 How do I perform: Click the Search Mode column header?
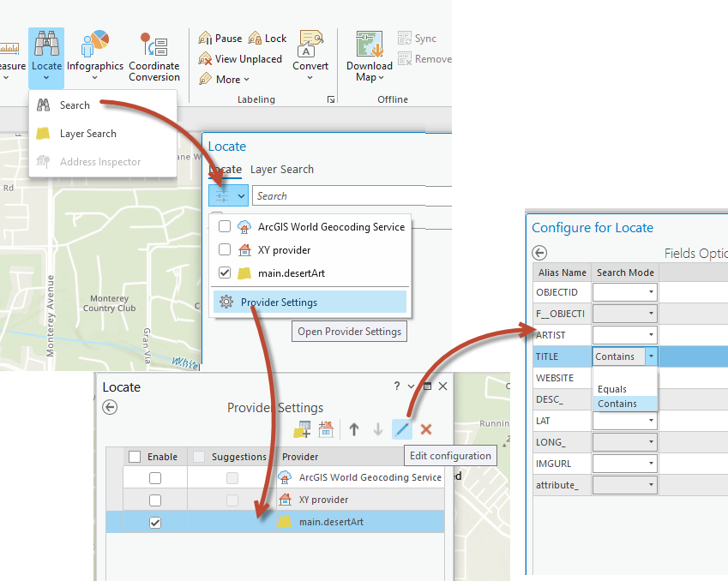pyautogui.click(x=625, y=273)
